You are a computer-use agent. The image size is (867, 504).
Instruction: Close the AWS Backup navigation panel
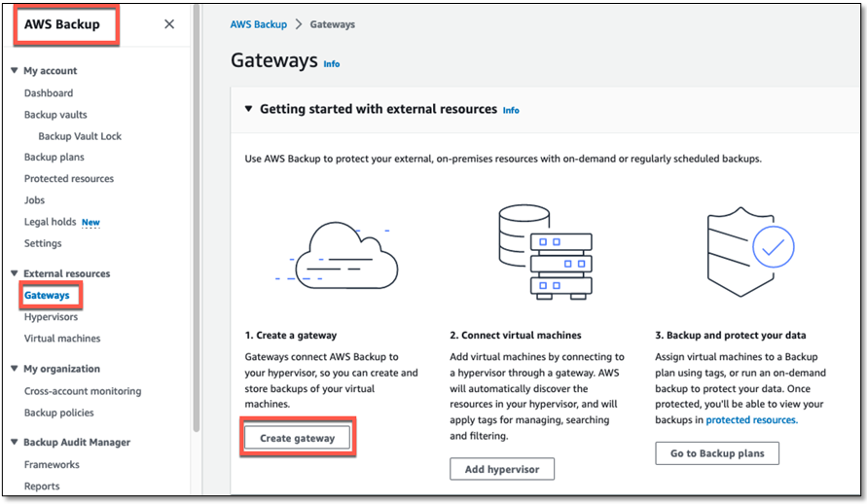(169, 24)
